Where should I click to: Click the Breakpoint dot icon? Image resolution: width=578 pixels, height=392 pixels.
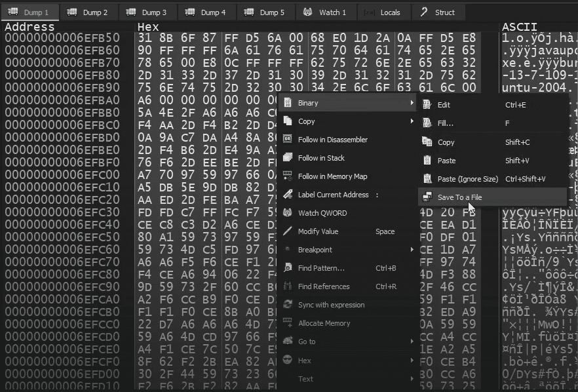(x=288, y=250)
